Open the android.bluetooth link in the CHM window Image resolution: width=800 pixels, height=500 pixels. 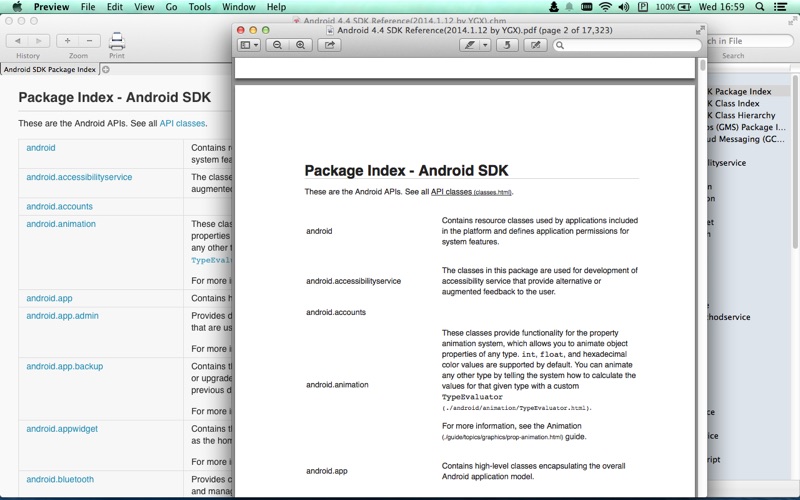[x=60, y=479]
